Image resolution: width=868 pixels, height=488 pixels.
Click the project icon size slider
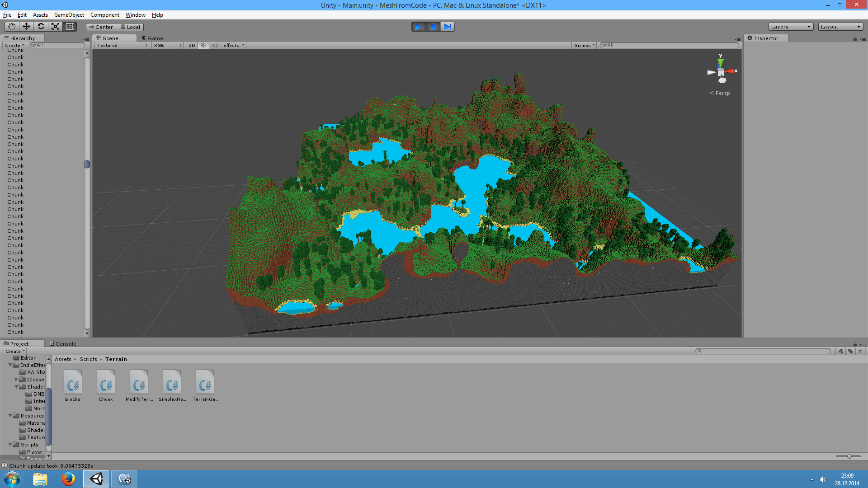[849, 456]
